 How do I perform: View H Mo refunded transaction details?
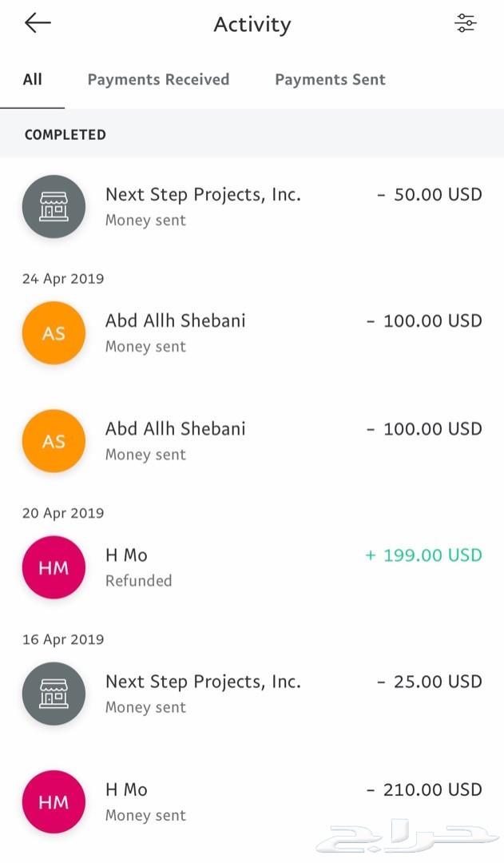252,567
